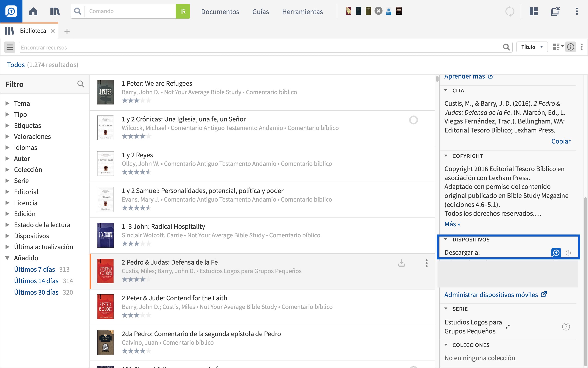Expand the Tema filter
Screen dimensions: 588x368
8,103
